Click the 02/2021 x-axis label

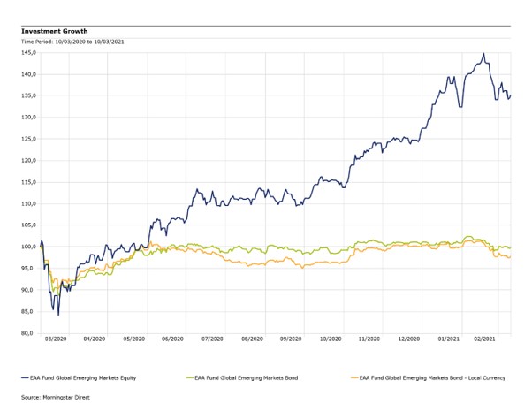point(487,339)
